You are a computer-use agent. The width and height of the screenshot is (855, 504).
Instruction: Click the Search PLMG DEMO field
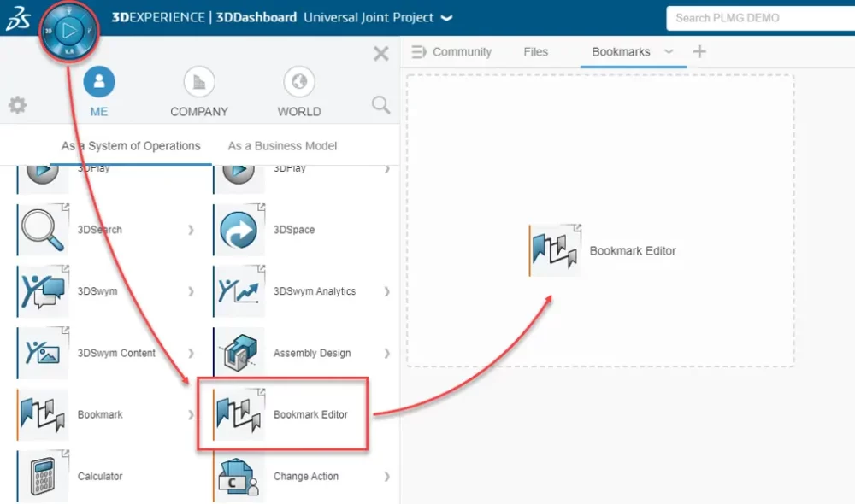tap(760, 18)
